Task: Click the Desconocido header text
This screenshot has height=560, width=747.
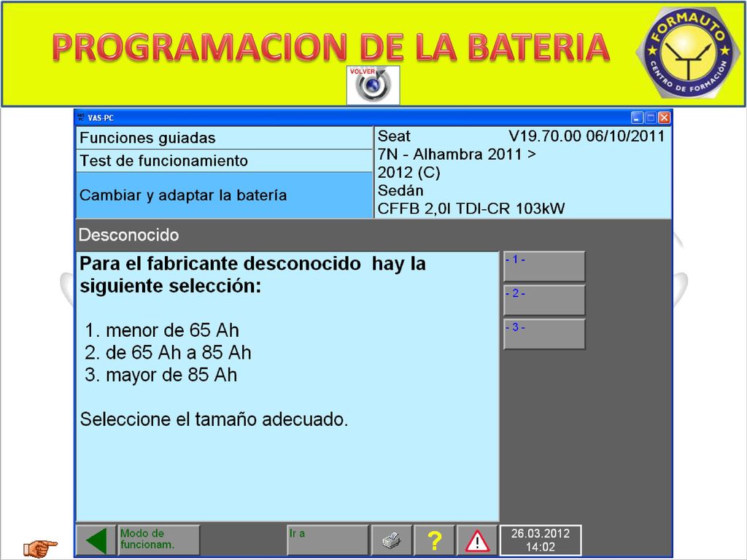Action: pos(128,235)
